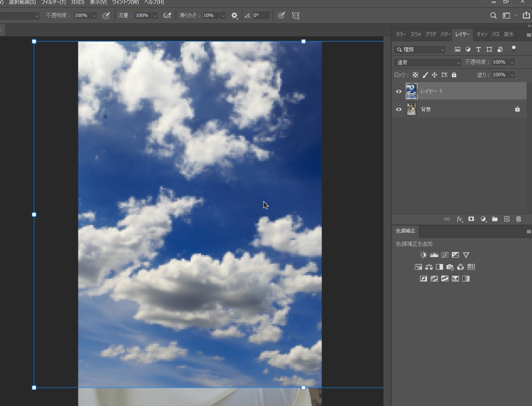Click the delete layer trash icon
Image resolution: width=532 pixels, height=406 pixels.
pos(518,219)
